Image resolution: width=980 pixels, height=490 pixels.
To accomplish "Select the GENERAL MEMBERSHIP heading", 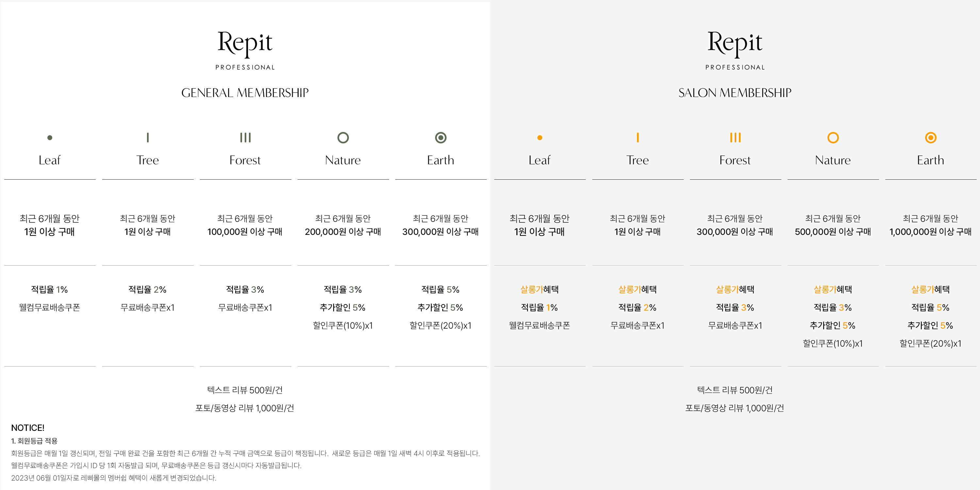I will pos(245,93).
